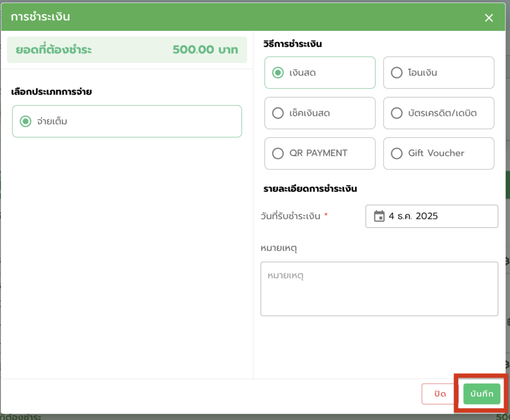This screenshot has width=510, height=420.
Task: Click the calendar icon in the date field
Action: tap(379, 216)
